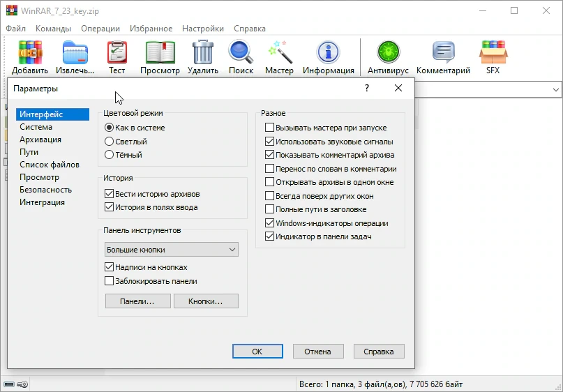This screenshot has height=392, width=563.
Task: Open the Большие кнопки dropdown
Action: tap(171, 250)
